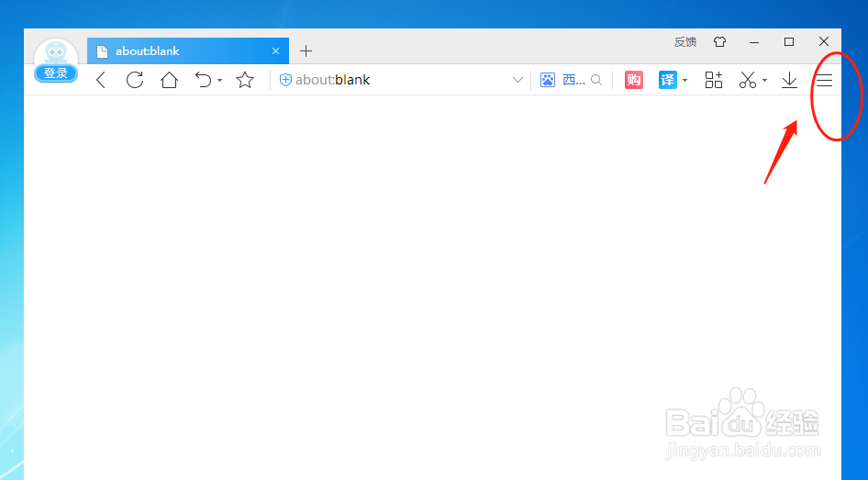Minimize the browser window
The height and width of the screenshot is (480, 868).
tap(754, 42)
